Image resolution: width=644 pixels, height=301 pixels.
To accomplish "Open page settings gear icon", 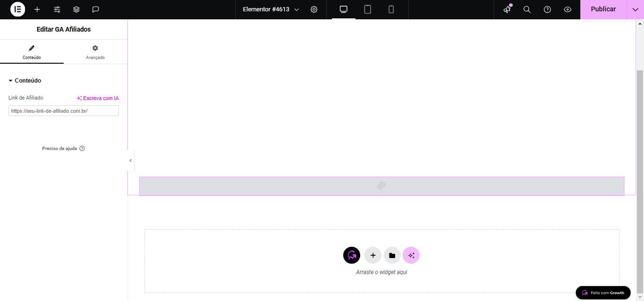I will click(314, 9).
